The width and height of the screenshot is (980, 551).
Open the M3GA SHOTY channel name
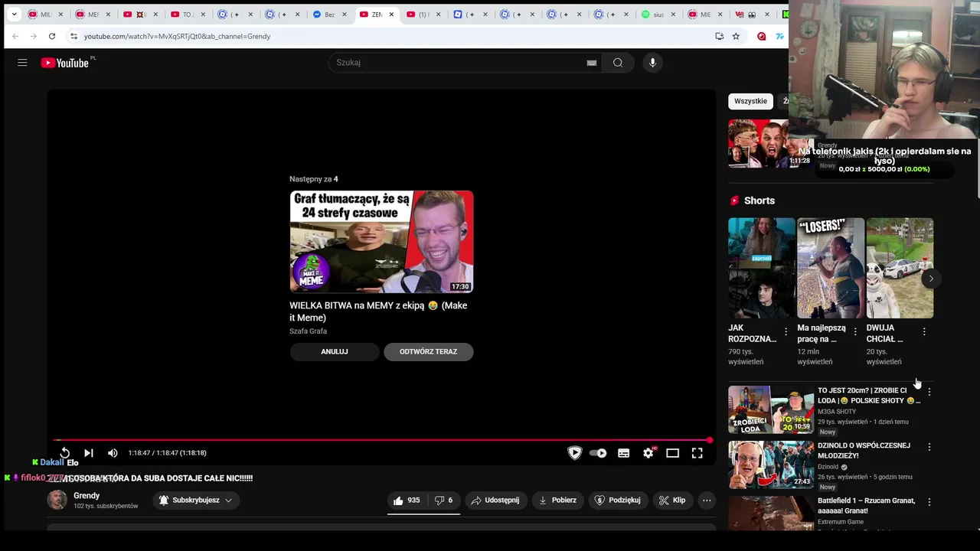(837, 412)
